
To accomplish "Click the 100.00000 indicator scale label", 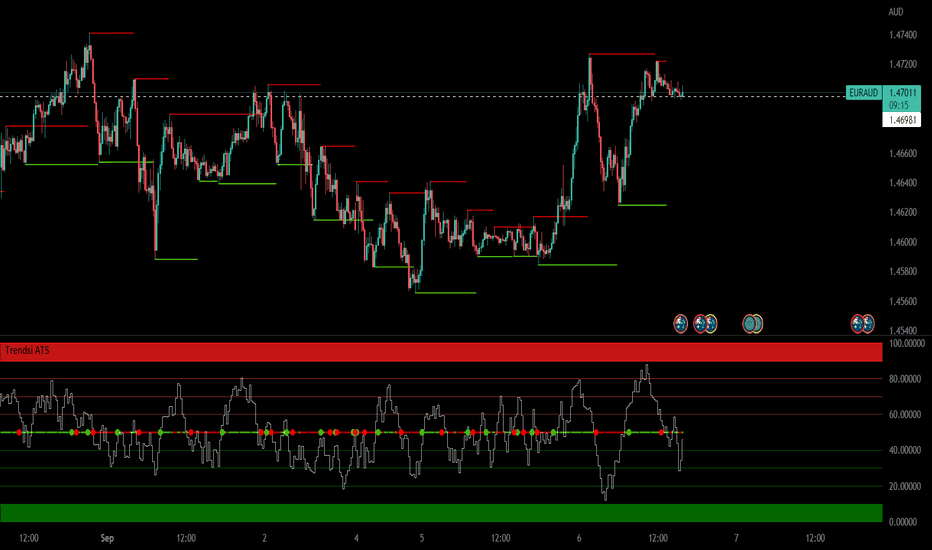I will [x=906, y=343].
